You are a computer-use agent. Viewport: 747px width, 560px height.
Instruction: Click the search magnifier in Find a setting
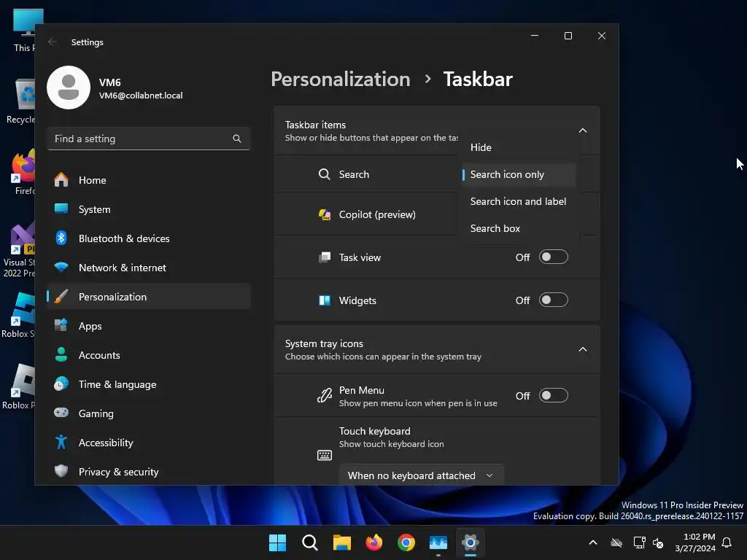(x=237, y=139)
